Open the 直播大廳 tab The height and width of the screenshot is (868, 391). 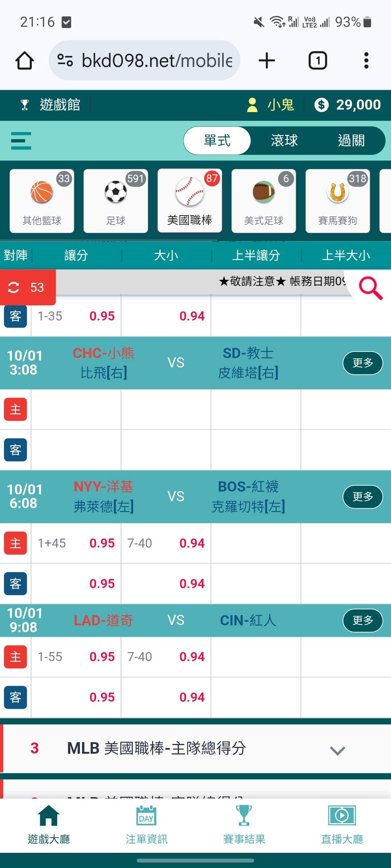tap(342, 825)
